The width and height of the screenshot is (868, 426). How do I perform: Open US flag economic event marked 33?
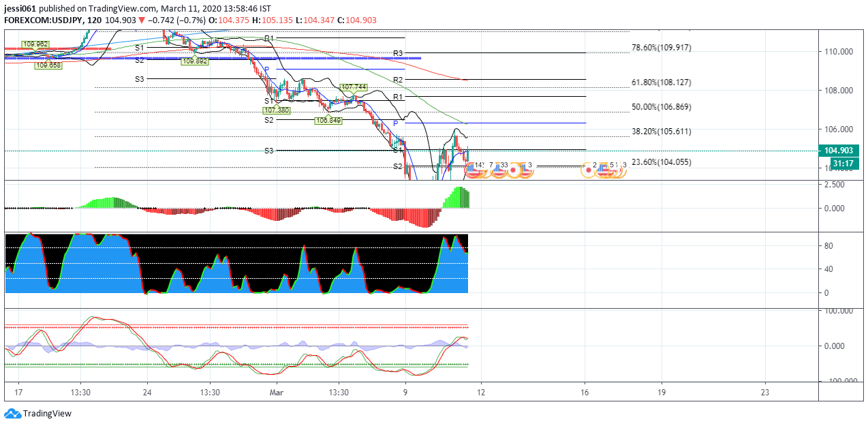(499, 170)
